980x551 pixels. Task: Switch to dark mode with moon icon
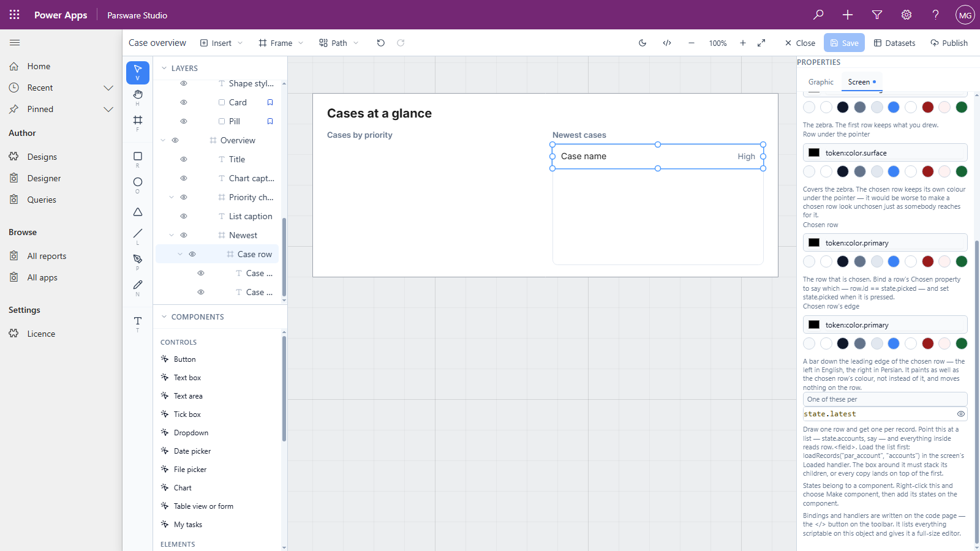(643, 43)
